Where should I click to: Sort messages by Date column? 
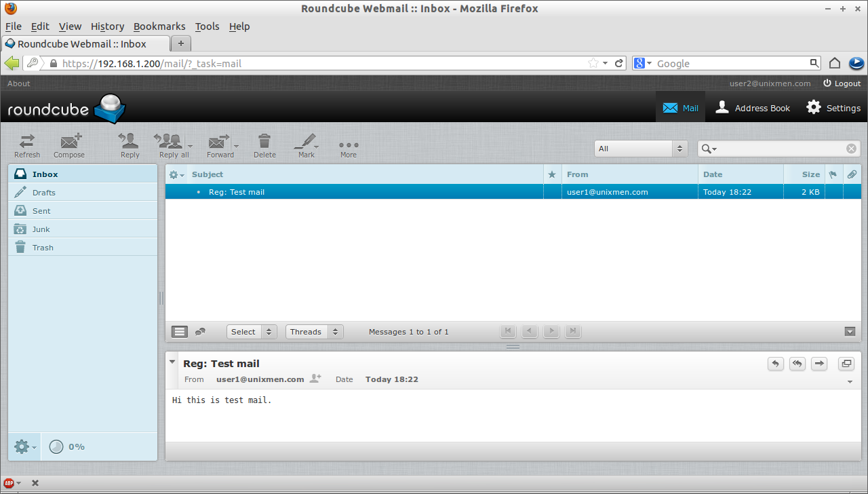click(713, 174)
